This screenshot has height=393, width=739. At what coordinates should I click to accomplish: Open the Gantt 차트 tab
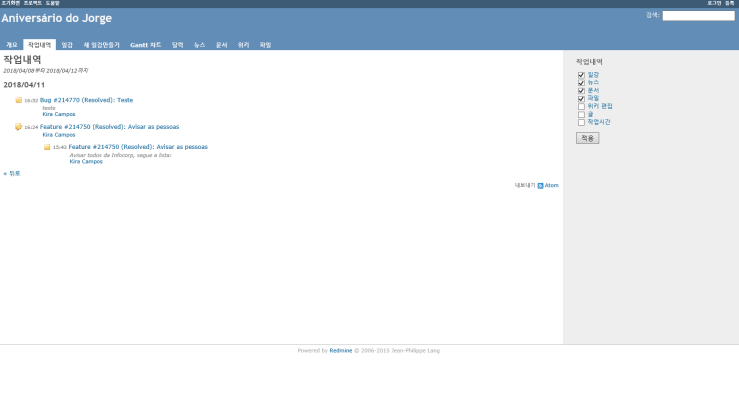pyautogui.click(x=146, y=45)
